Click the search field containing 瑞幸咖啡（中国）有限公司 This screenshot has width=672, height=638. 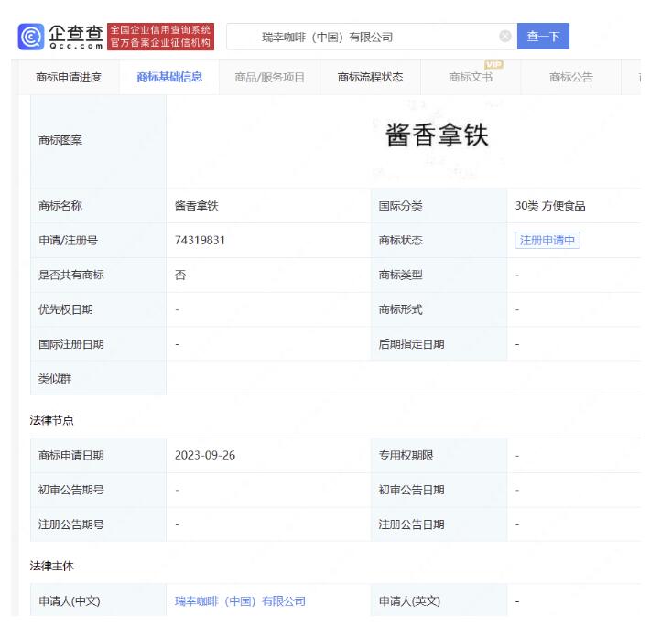pos(372,37)
